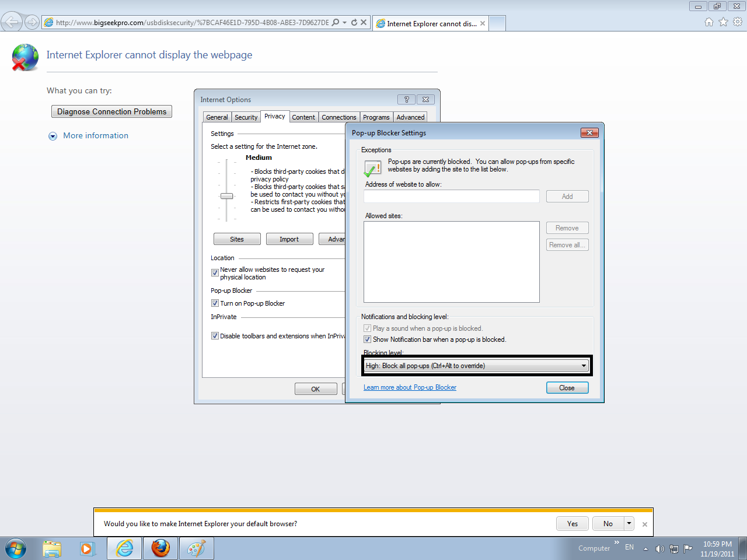
Task: Click the volume speaker tray icon
Action: click(660, 549)
